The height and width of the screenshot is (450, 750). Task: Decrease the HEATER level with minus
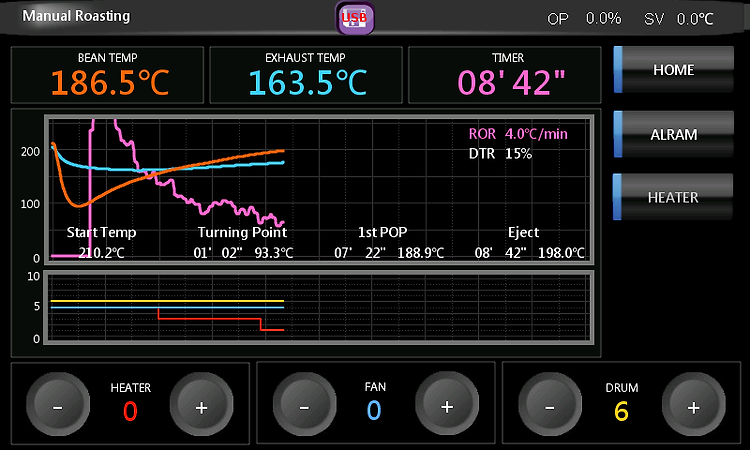[58, 405]
